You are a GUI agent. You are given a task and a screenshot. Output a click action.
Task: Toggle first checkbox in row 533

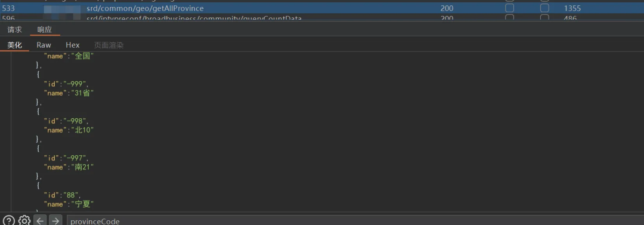509,8
